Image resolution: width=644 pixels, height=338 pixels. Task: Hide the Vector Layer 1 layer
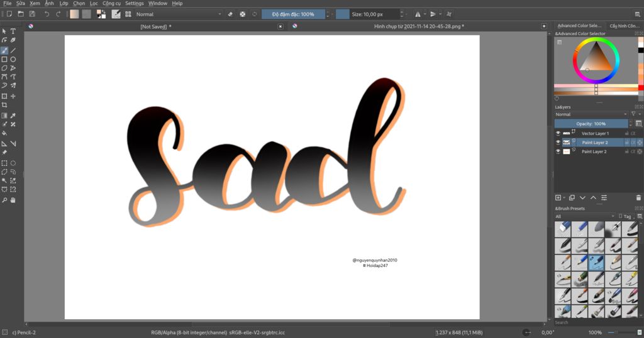(558, 133)
